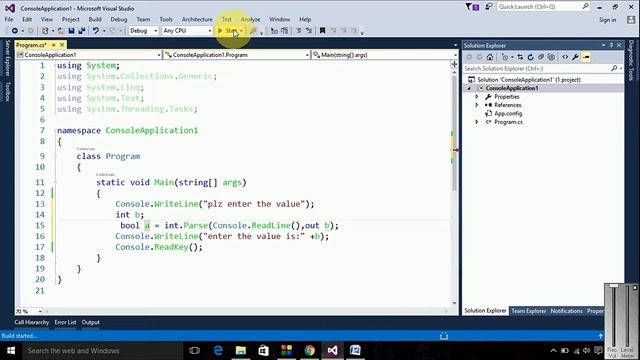The width and height of the screenshot is (640, 360).
Task: Open the dropdown arrow beside Start button
Action: click(241, 31)
